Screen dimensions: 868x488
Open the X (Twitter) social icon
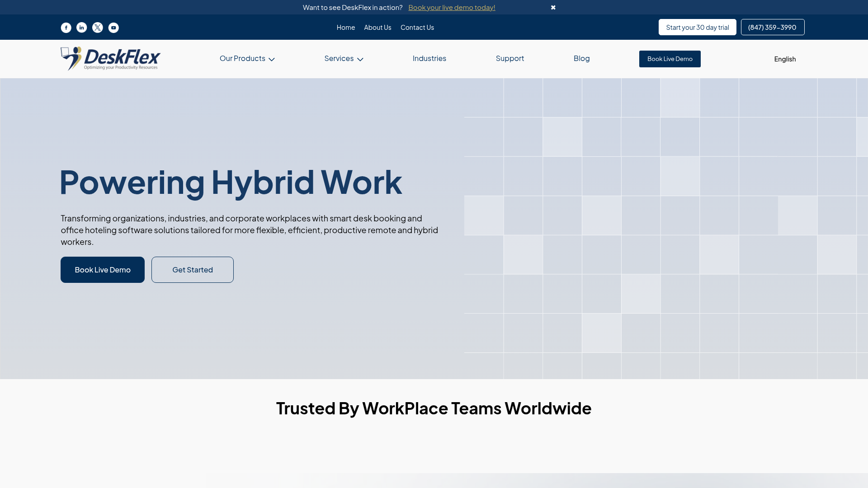[x=97, y=28]
